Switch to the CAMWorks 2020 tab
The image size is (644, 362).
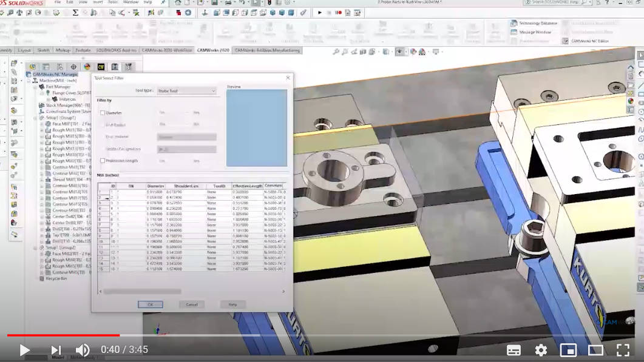pyautogui.click(x=213, y=50)
